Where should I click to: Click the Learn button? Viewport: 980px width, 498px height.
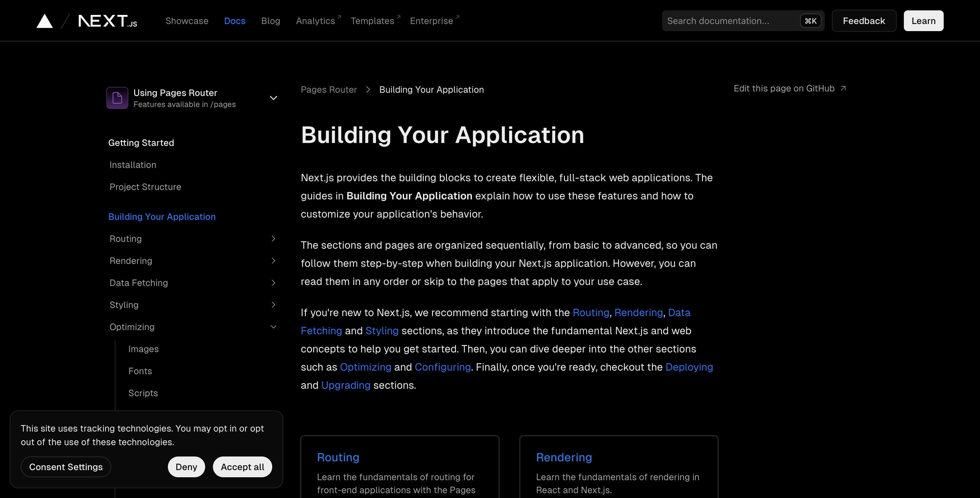tap(923, 21)
